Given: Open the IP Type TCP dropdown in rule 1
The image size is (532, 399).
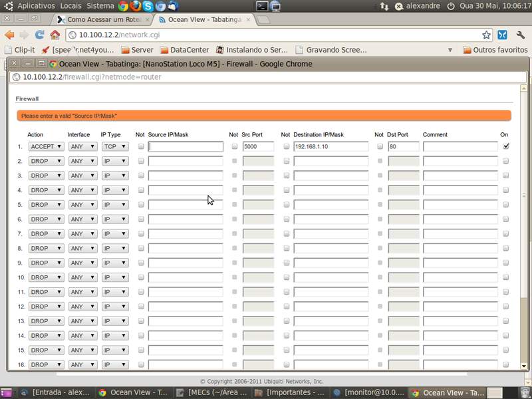Looking at the screenshot, I should click(115, 146).
